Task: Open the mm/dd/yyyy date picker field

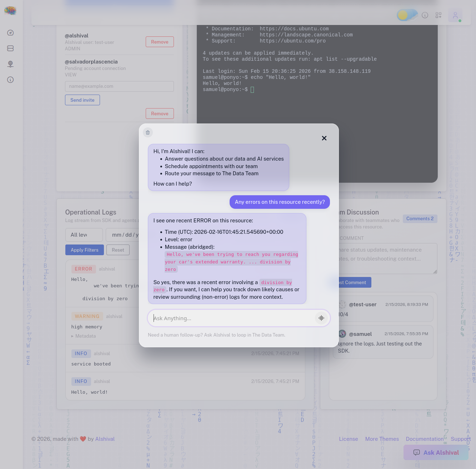Action: [x=123, y=235]
